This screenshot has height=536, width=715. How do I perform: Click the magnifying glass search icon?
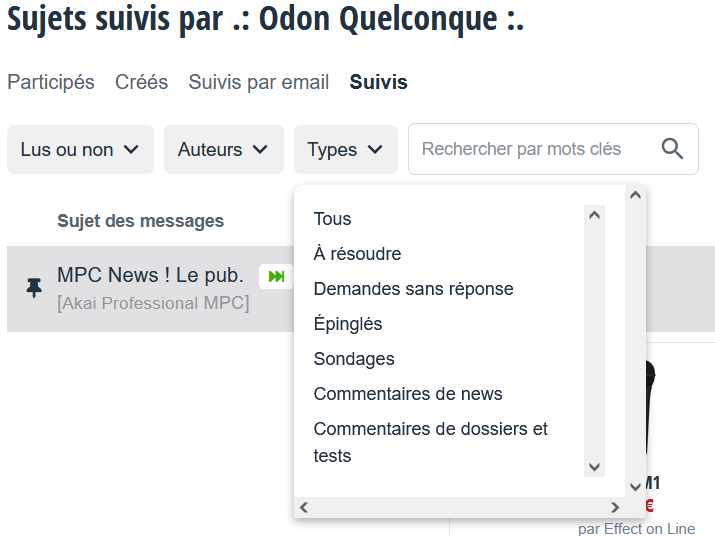(x=672, y=149)
